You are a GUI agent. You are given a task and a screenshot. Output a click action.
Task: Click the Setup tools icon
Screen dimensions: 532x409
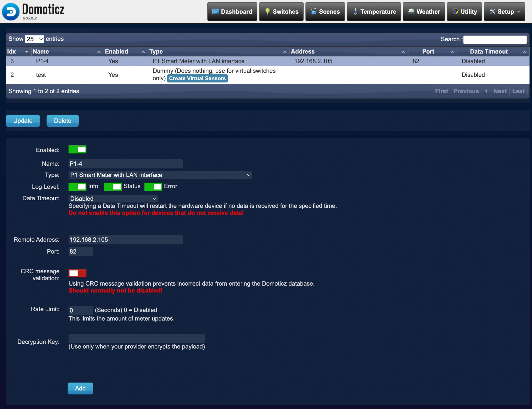point(492,12)
